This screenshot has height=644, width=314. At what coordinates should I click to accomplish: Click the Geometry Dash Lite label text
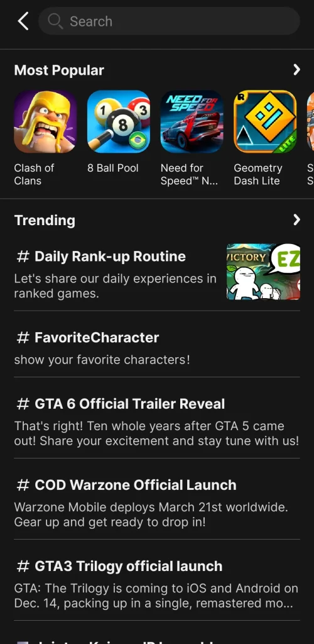[x=258, y=174]
